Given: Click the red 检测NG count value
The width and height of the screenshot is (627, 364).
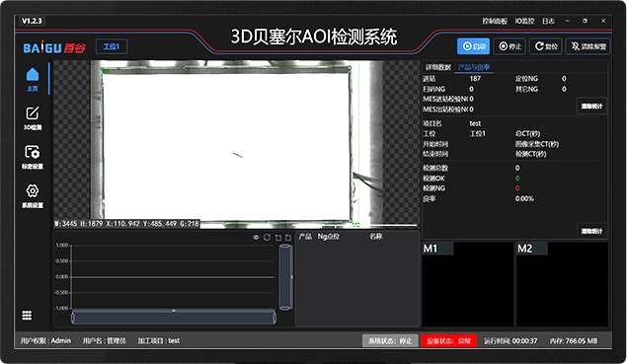Looking at the screenshot, I should (x=517, y=188).
